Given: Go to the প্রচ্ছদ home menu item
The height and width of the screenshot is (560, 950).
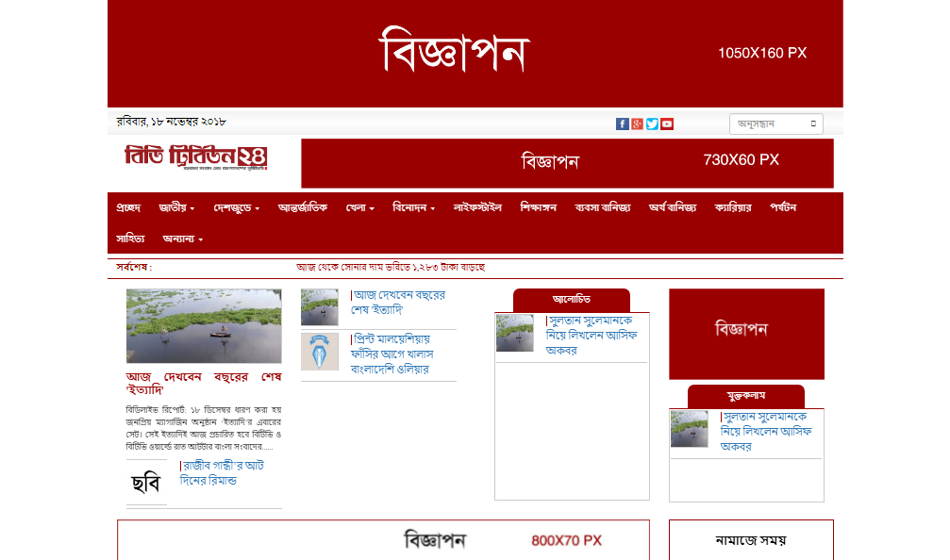Looking at the screenshot, I should [128, 207].
